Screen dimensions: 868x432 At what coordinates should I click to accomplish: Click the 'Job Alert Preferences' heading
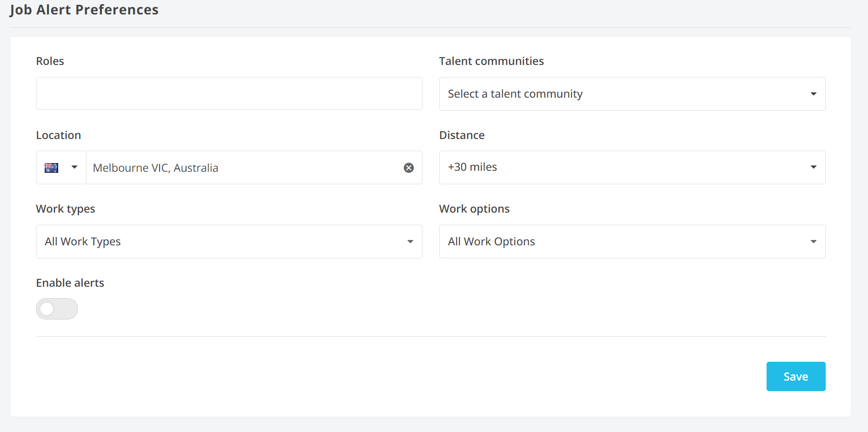pyautogui.click(x=84, y=10)
